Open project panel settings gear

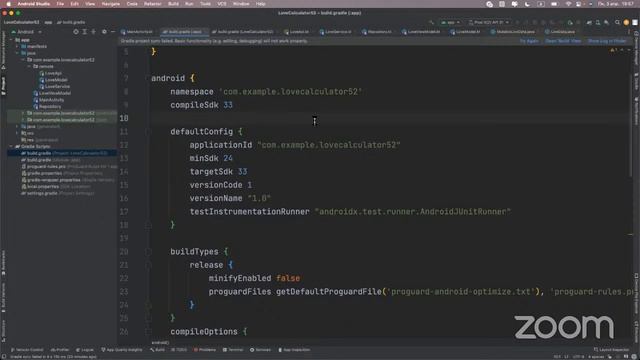click(104, 31)
